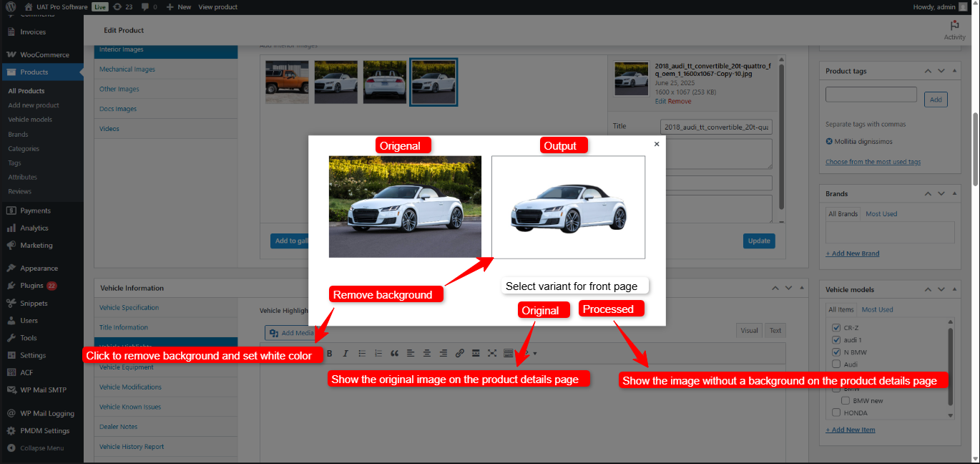
Task: Check the BMW new vehicle model
Action: click(x=846, y=401)
